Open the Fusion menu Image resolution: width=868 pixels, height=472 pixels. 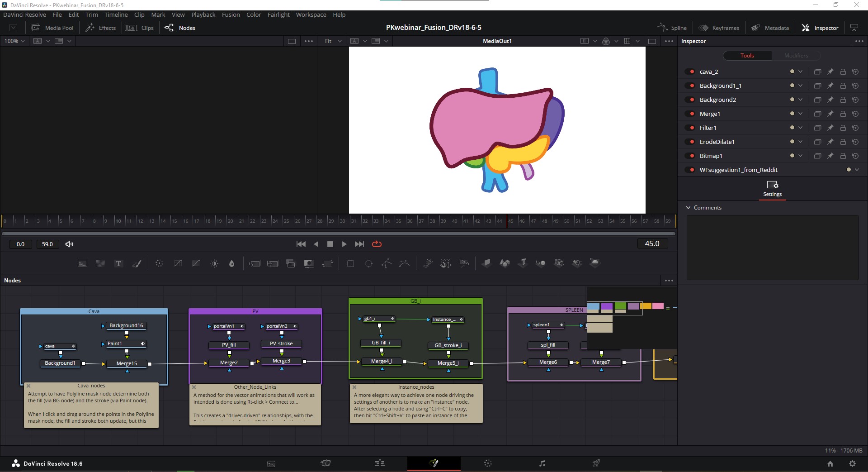(x=231, y=14)
